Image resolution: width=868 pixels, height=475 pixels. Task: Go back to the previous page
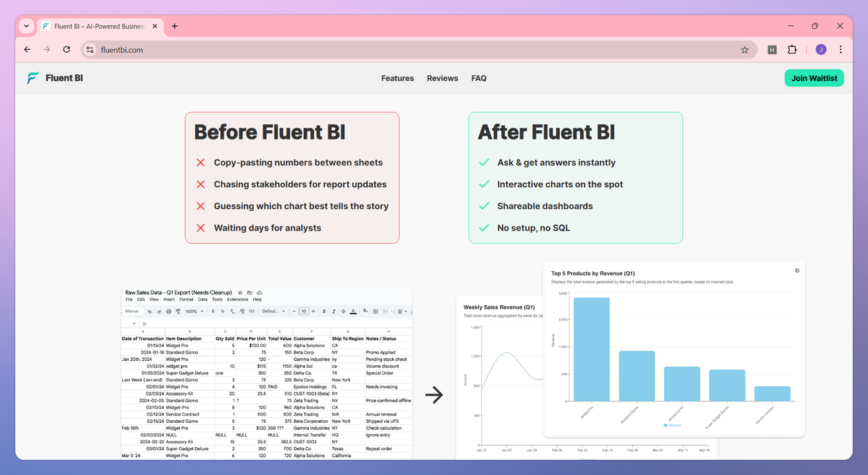27,50
